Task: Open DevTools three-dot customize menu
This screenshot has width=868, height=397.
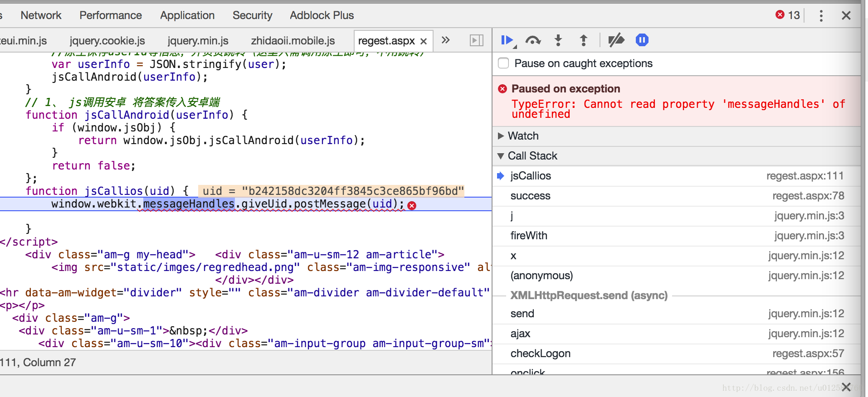Action: (x=821, y=16)
